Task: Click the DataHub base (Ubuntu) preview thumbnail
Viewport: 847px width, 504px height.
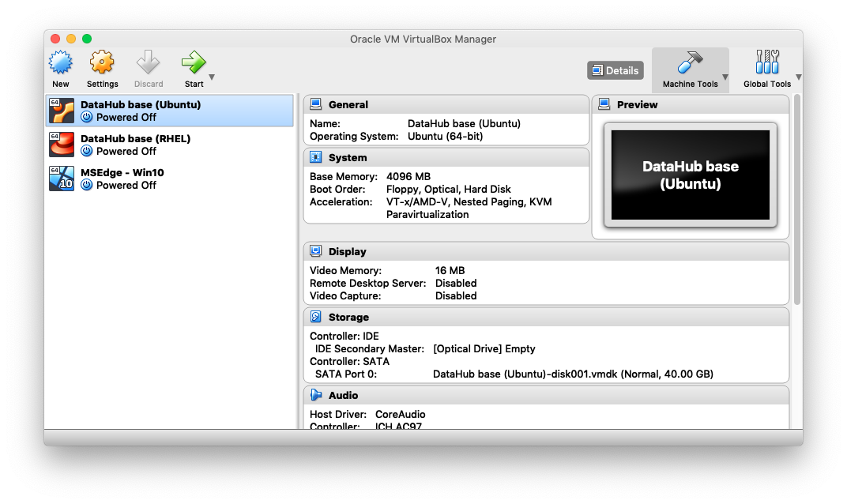Action: pyautogui.click(x=691, y=175)
